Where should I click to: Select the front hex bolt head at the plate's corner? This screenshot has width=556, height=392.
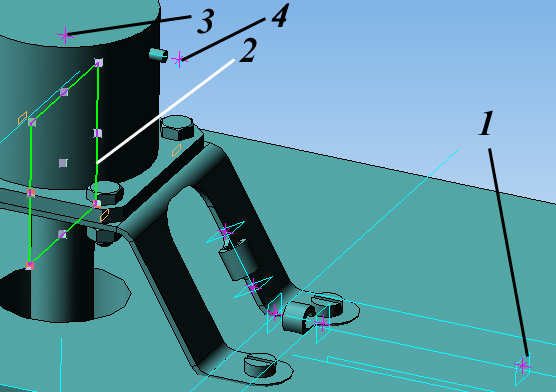tap(105, 193)
